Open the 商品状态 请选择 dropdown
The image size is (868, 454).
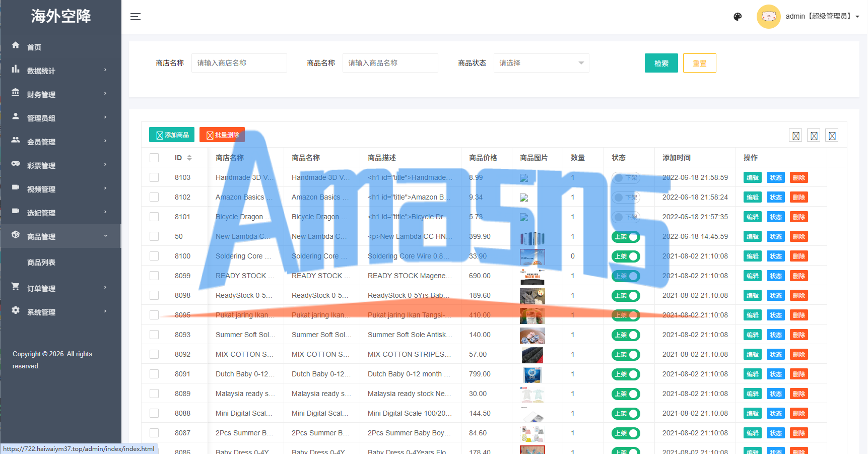click(542, 63)
